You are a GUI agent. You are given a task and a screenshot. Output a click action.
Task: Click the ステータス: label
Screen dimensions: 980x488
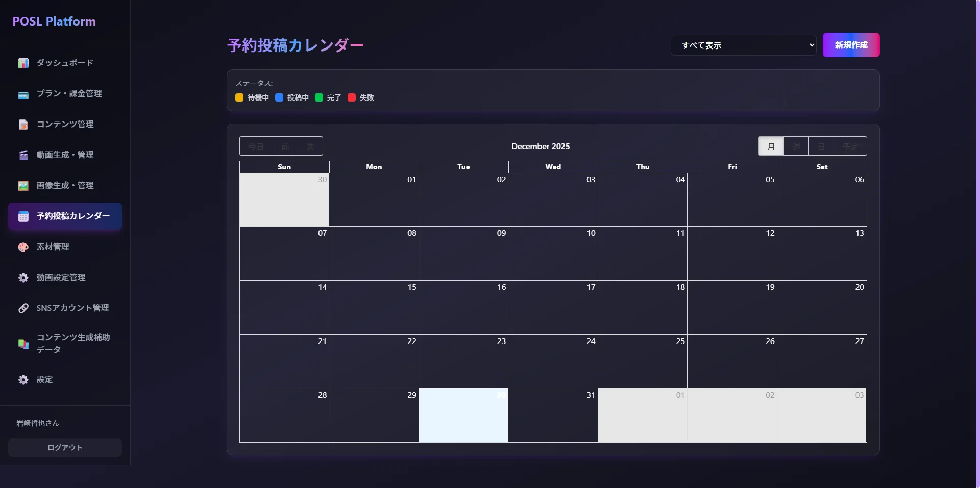point(254,83)
